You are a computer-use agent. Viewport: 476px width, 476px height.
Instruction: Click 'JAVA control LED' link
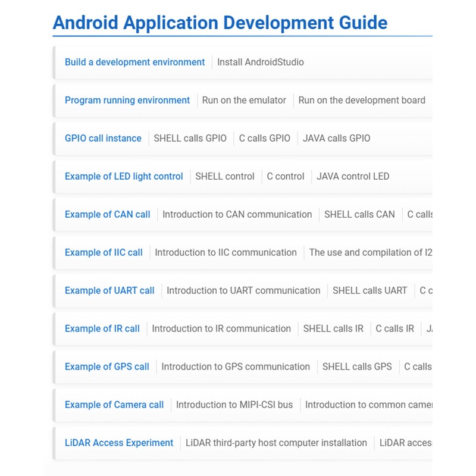click(x=353, y=176)
